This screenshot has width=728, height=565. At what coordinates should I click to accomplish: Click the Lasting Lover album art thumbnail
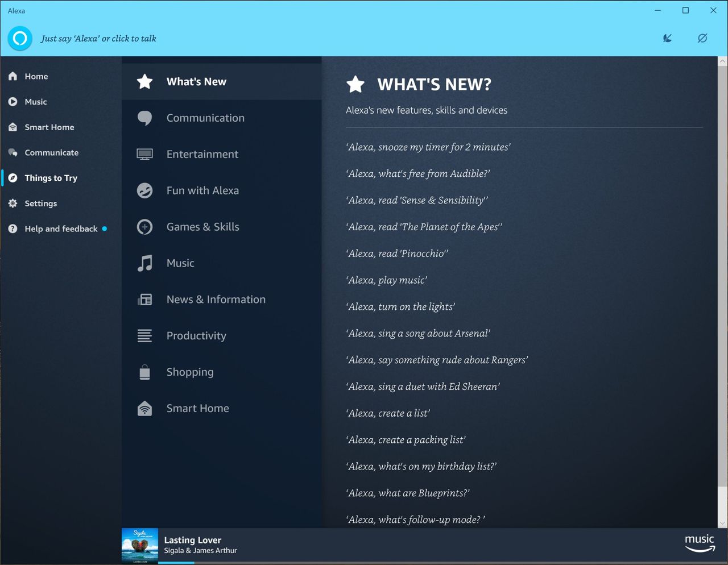pyautogui.click(x=140, y=546)
